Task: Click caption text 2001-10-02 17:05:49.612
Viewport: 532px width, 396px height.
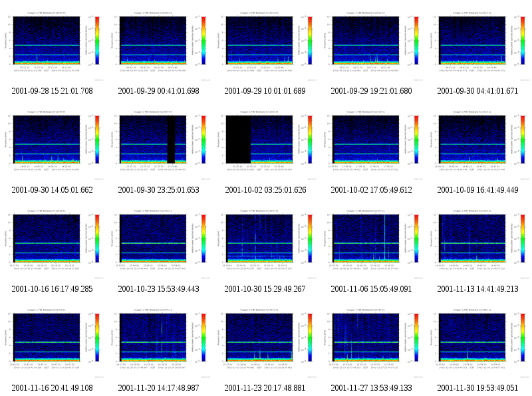Action: 372,190
